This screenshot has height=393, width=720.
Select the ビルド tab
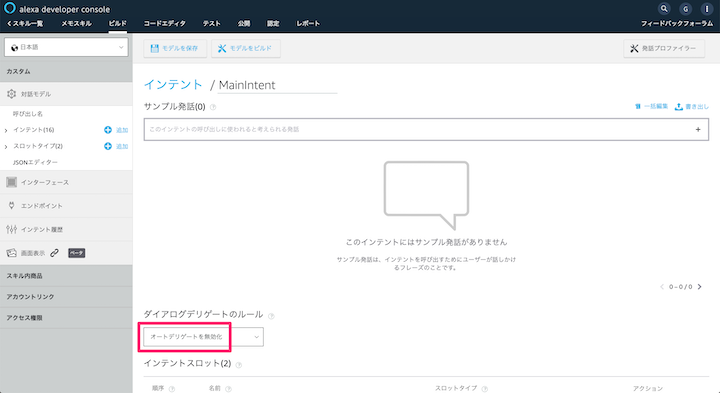click(x=118, y=23)
